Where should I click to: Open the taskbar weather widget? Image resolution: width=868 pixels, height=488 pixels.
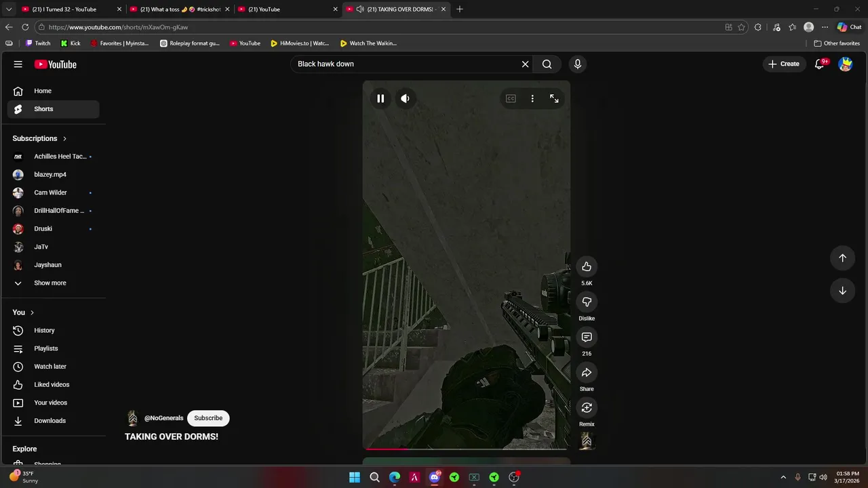tap(24, 477)
